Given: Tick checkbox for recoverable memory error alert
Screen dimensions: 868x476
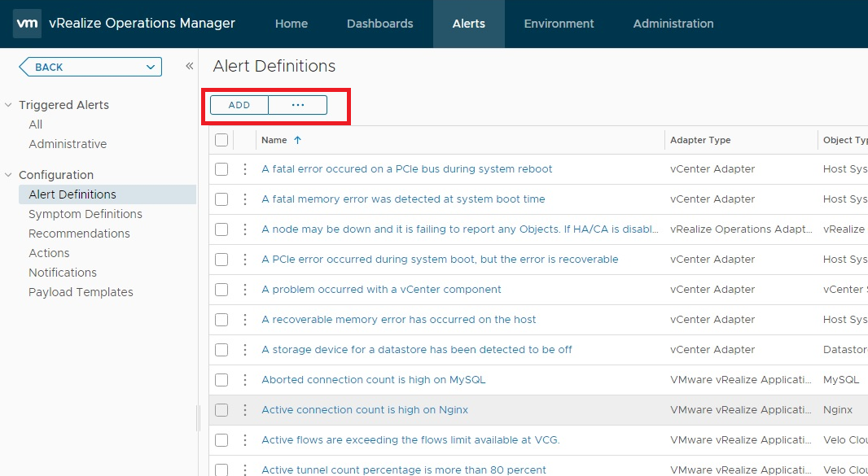Looking at the screenshot, I should pyautogui.click(x=221, y=320).
